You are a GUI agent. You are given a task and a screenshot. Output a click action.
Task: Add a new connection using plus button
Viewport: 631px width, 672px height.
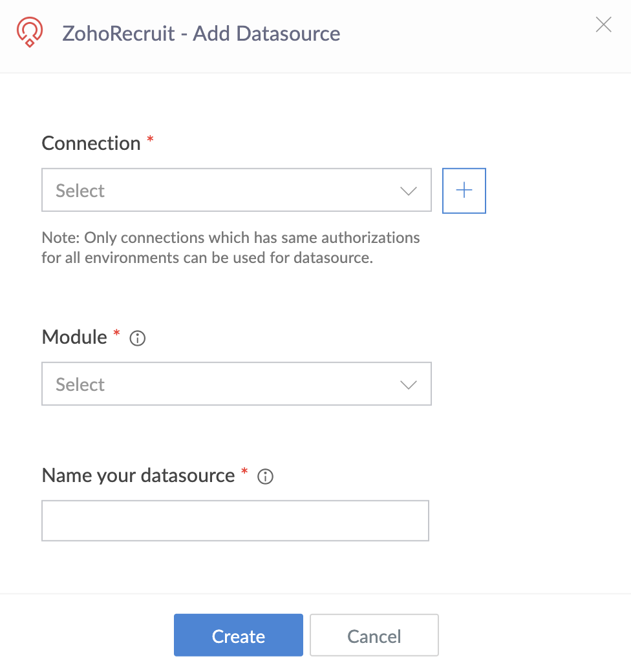[x=464, y=191]
